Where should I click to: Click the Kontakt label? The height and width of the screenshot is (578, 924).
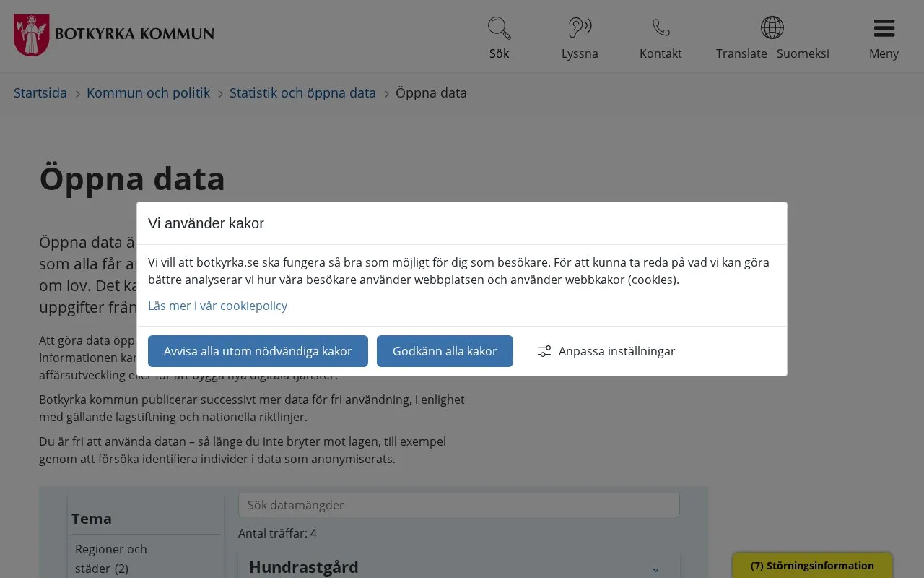click(661, 53)
